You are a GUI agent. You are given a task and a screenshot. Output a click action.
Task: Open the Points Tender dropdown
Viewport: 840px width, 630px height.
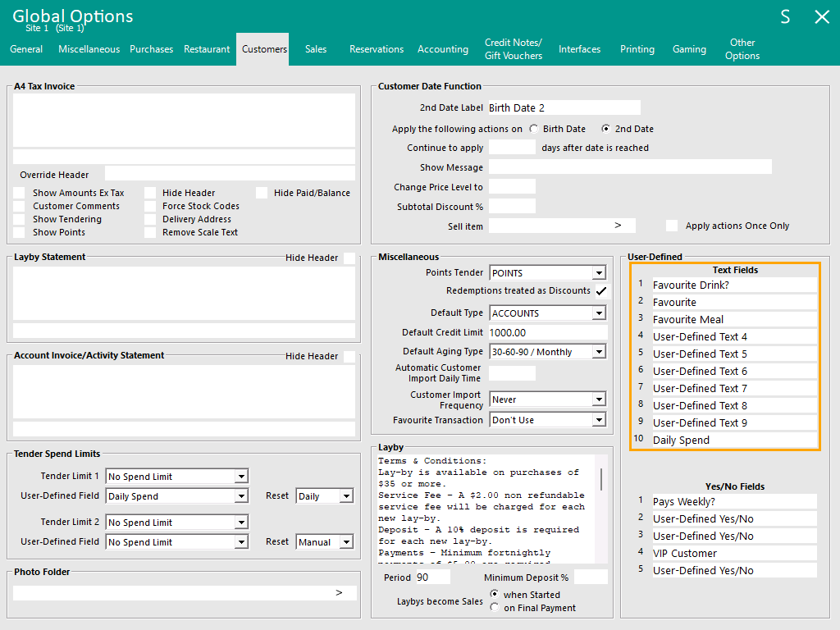click(599, 273)
